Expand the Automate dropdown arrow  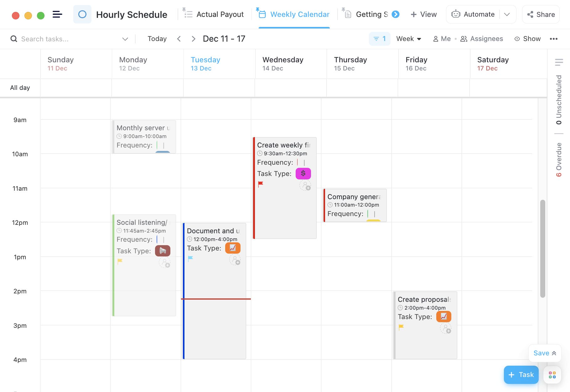click(x=507, y=14)
